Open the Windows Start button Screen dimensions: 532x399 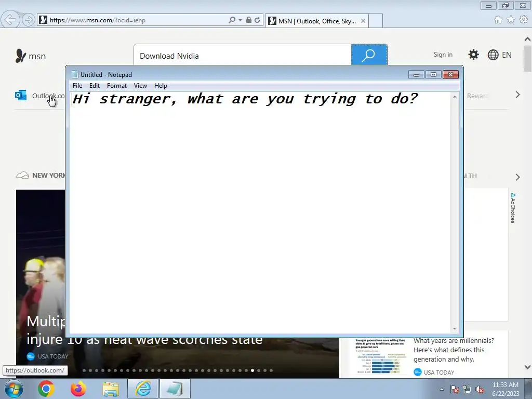pyautogui.click(x=14, y=389)
